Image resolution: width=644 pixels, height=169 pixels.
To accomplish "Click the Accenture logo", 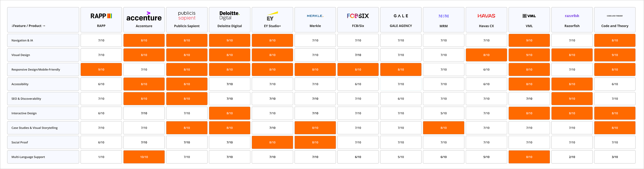I will 144,16.
